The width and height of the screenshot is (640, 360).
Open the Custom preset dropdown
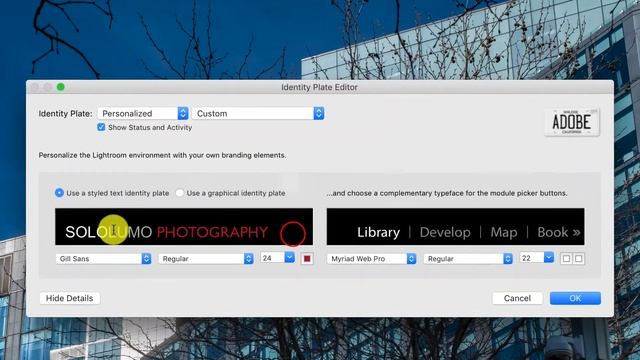(258, 113)
